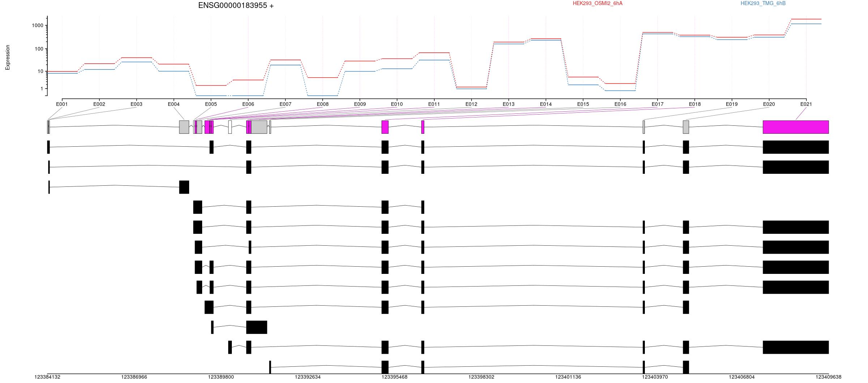The image size is (868, 383).
Task: Click the 100 tick on expression axis
Action: [x=39, y=49]
